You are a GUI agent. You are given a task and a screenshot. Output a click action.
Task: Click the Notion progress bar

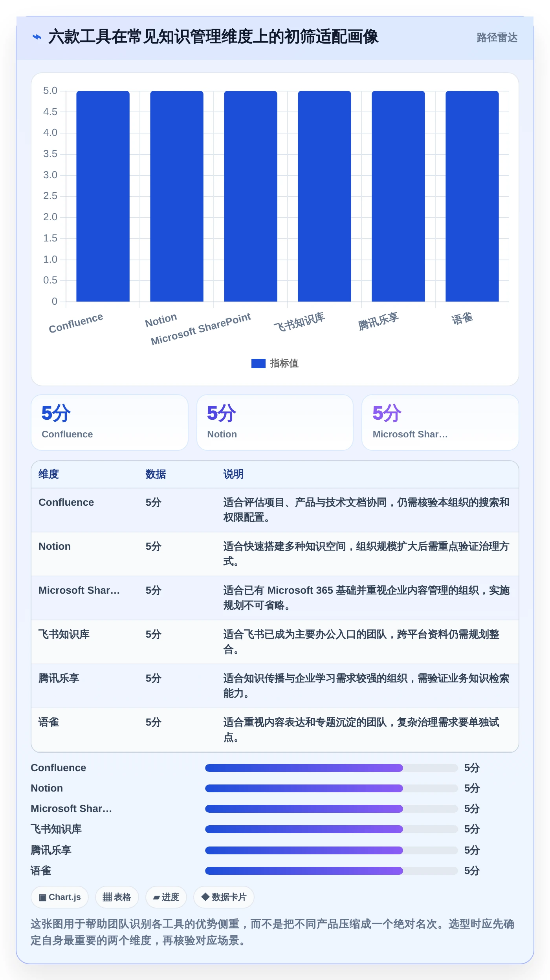(x=332, y=788)
